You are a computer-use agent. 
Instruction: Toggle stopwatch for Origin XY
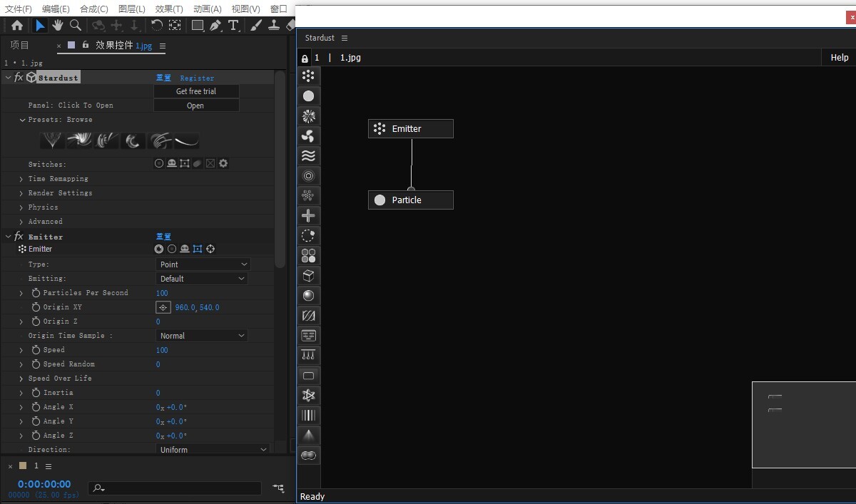click(x=36, y=307)
